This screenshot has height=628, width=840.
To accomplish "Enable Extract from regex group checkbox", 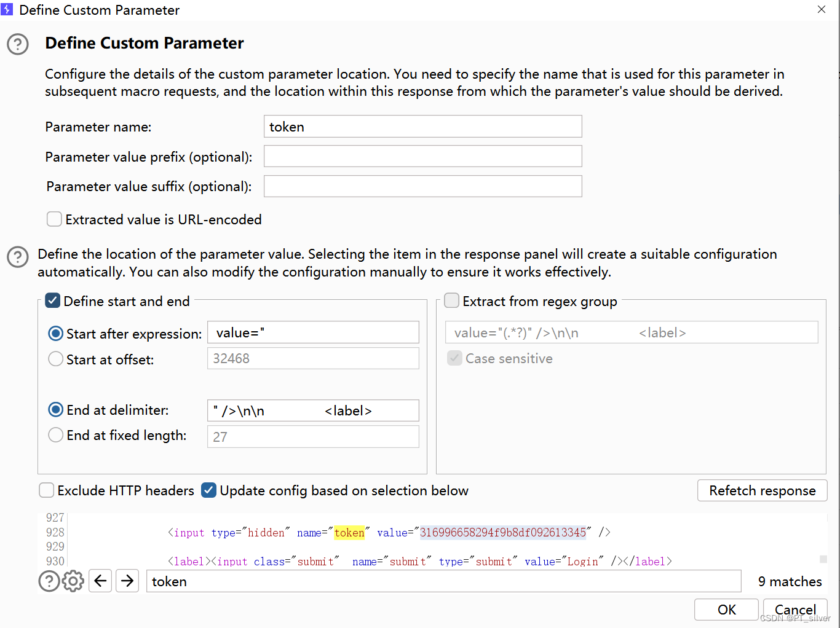I will click(x=452, y=300).
